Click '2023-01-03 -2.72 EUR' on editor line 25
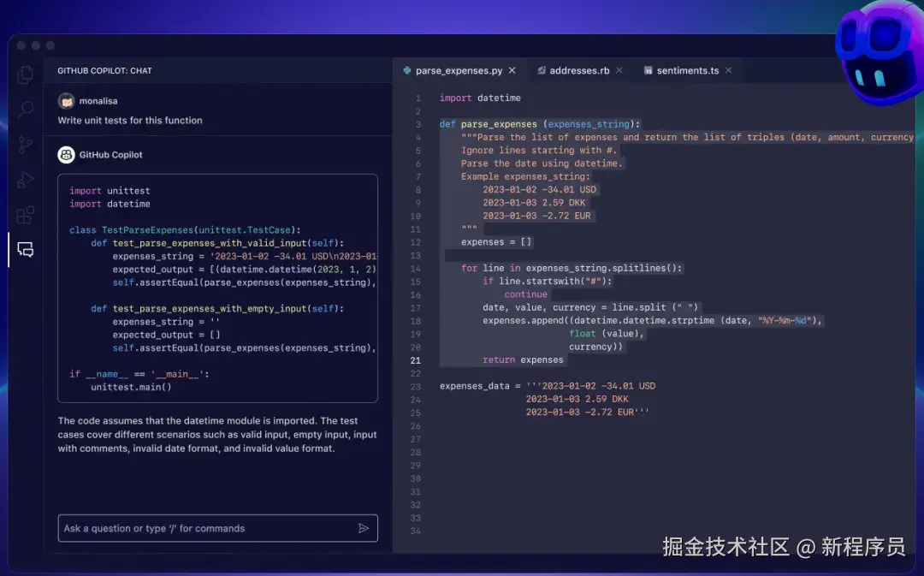Screen dimensions: 924x576 (587, 413)
